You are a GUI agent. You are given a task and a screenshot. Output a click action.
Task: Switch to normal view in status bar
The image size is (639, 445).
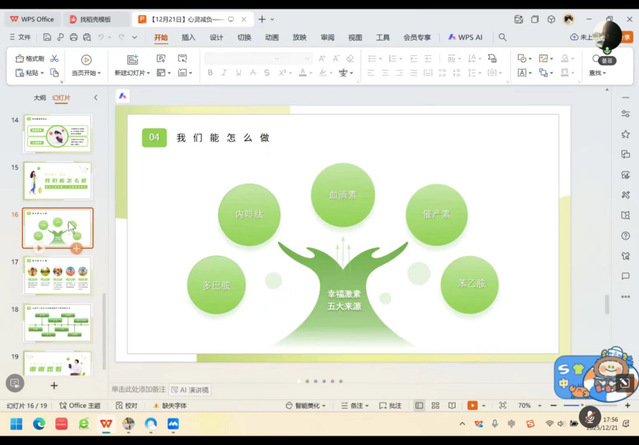[x=419, y=406]
